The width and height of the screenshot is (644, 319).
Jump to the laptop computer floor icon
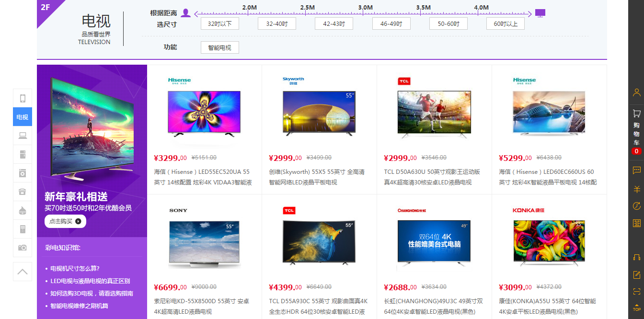click(23, 136)
